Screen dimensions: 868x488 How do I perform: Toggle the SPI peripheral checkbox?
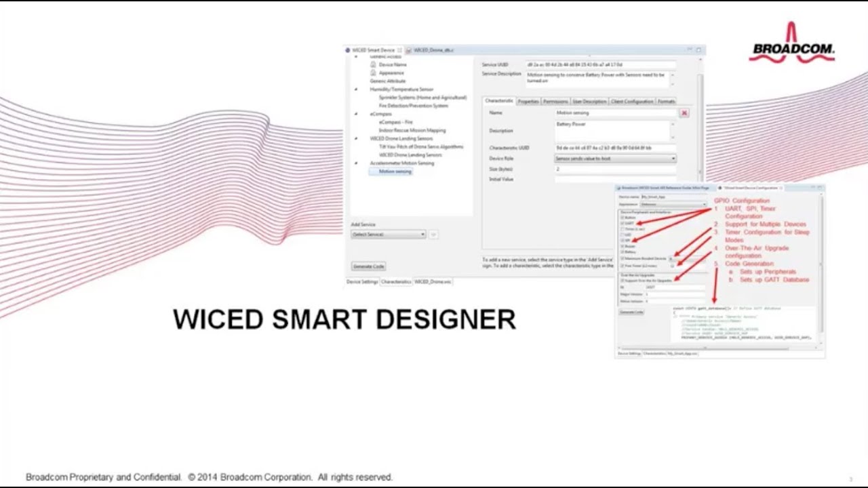[x=623, y=240]
